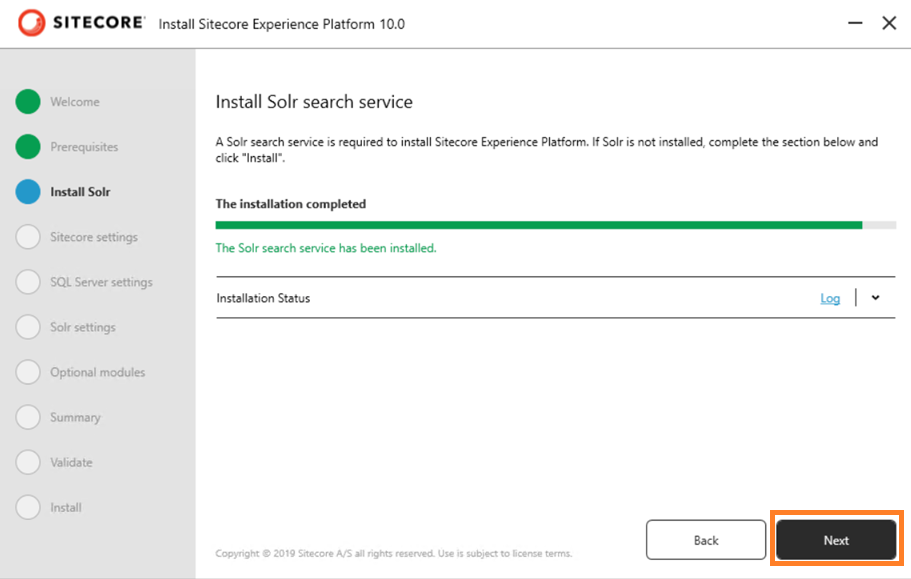Screen dimensions: 911x579
Task: Open the installation Log link
Action: coord(830,299)
